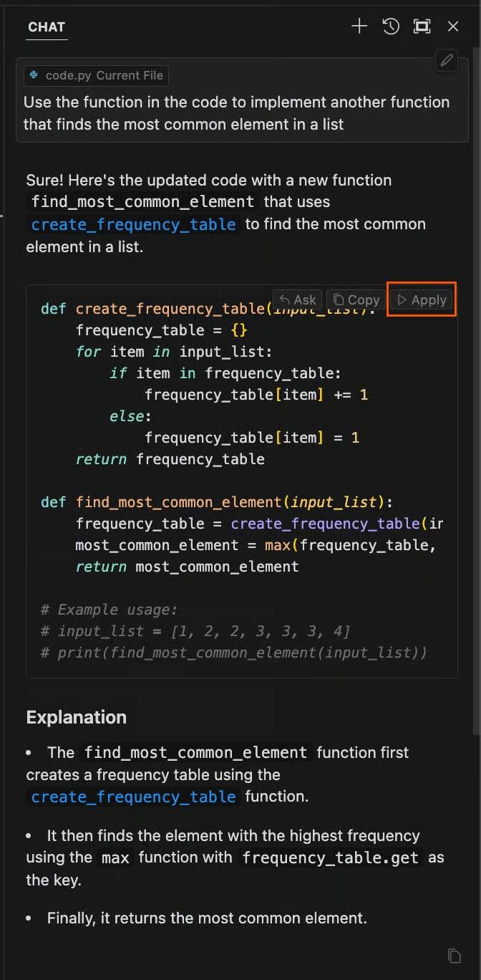Follow the create_frequency_table link in the Explanation
Image resolution: width=481 pixels, height=980 pixels.
tap(132, 797)
